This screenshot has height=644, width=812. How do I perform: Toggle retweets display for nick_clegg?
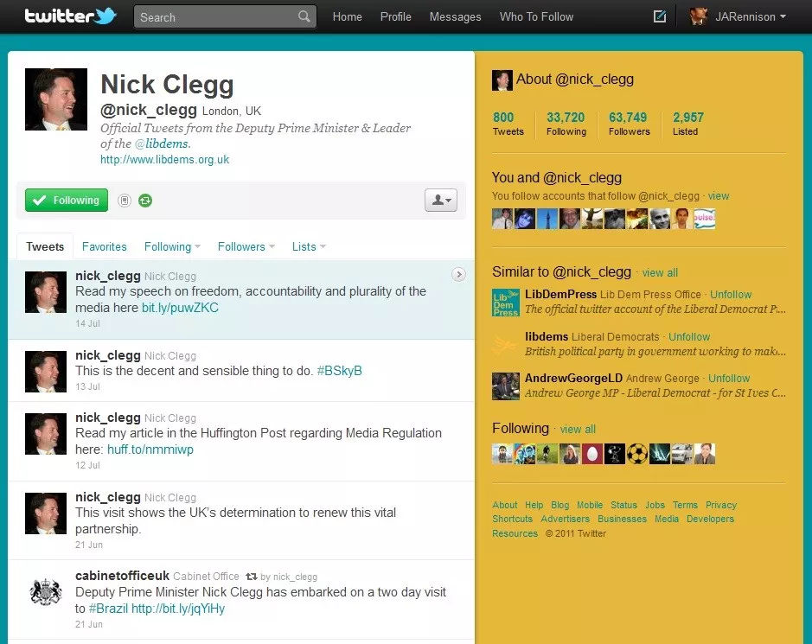pyautogui.click(x=145, y=201)
